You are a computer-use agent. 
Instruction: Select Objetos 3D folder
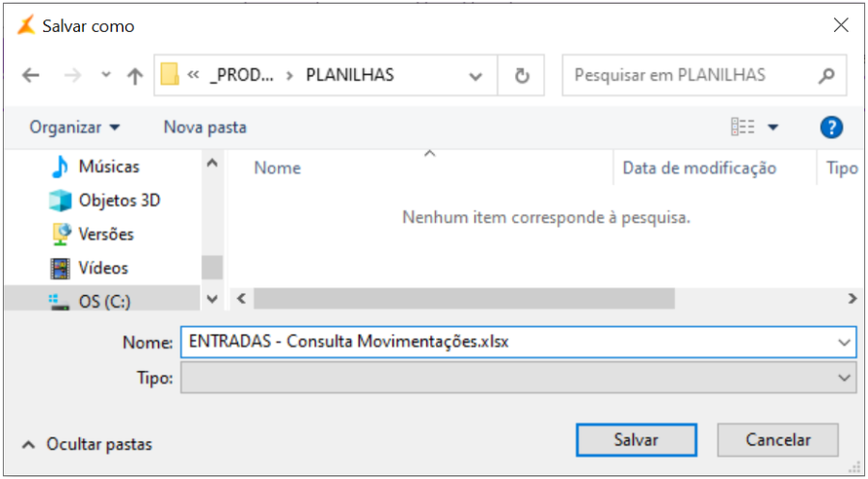click(119, 200)
